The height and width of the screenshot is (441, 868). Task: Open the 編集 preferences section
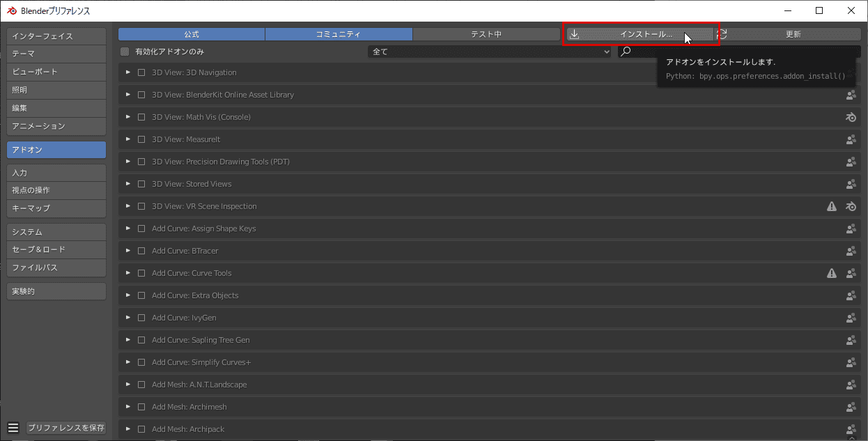[x=56, y=108]
